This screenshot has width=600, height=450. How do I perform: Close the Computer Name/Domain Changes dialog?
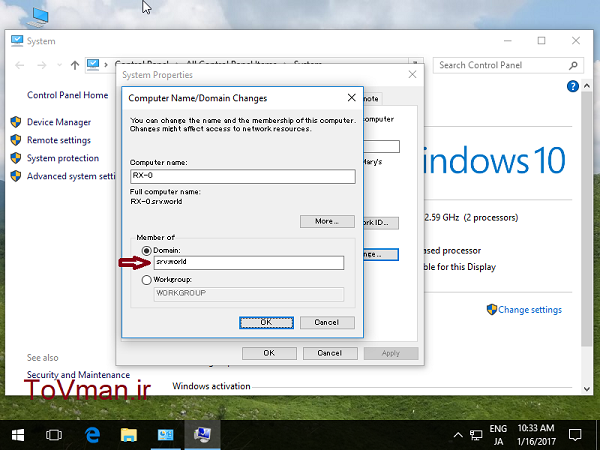coord(352,98)
